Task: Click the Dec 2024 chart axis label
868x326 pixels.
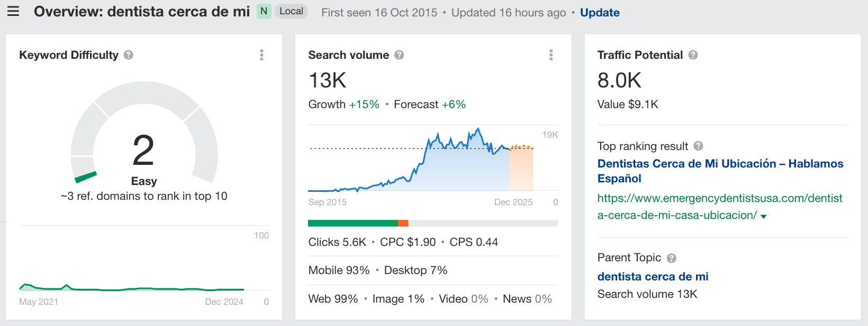Action: click(x=224, y=302)
